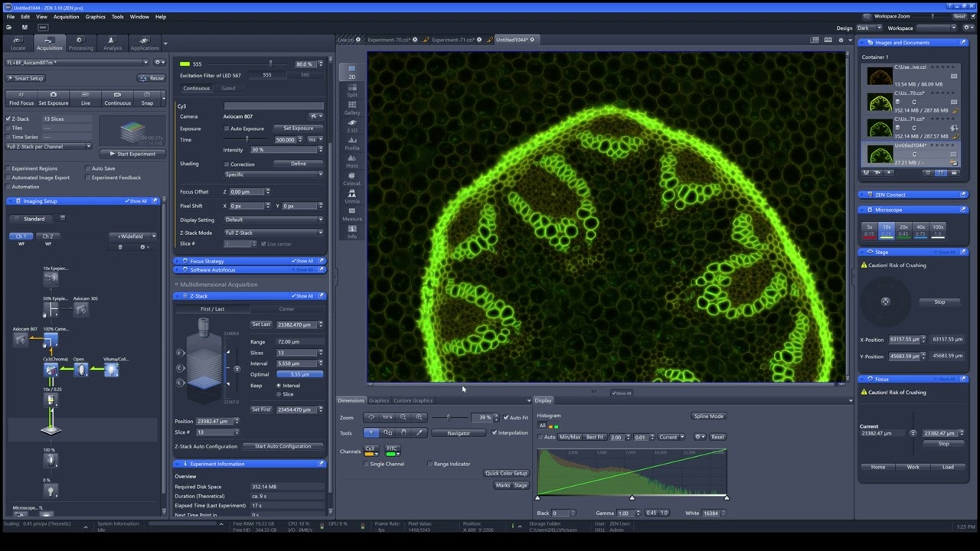Click the zoom in magnifier icon

420,417
